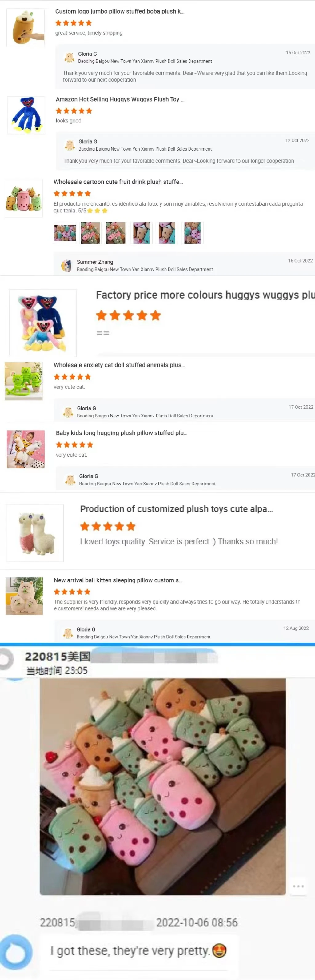315x980 pixels.
Task: Open Amazon Hot Selling Huggys Wuggys title
Action: (x=120, y=99)
